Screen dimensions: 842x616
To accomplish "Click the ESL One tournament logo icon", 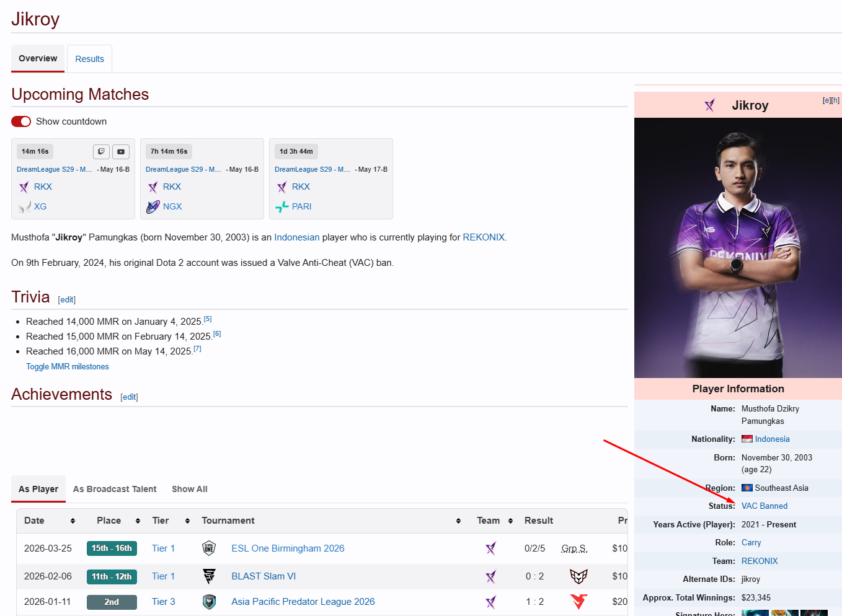I will pos(209,548).
